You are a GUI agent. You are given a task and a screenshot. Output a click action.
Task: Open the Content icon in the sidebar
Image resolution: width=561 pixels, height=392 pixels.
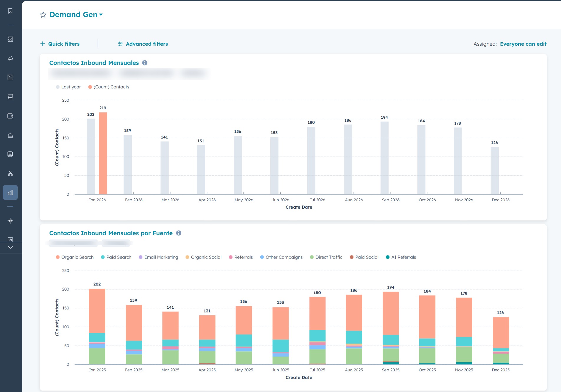pos(10,78)
